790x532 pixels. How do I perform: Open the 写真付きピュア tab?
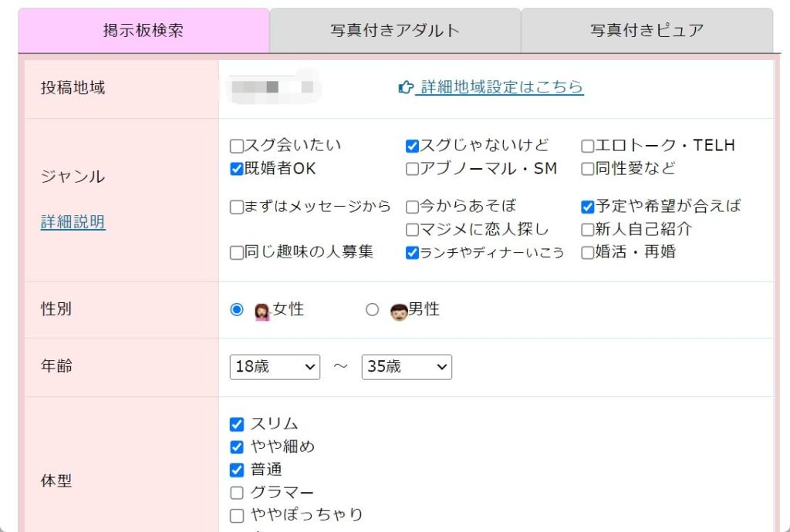click(647, 30)
